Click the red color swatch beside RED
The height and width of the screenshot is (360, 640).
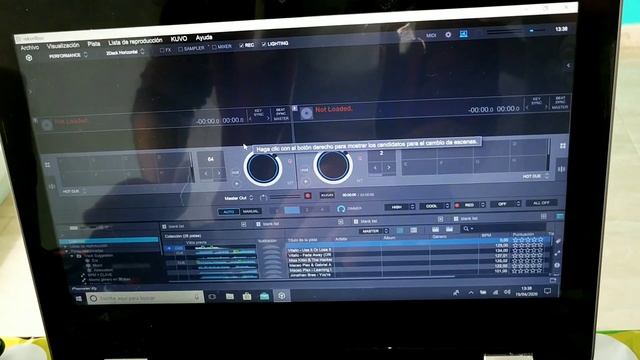tap(457, 205)
